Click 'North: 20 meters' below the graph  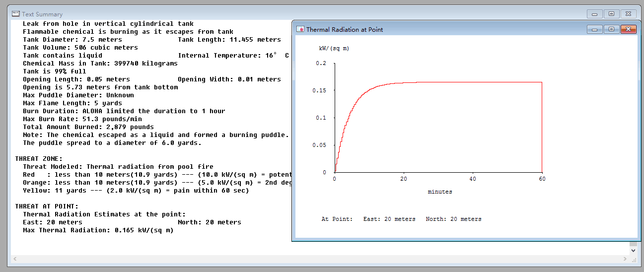pos(453,219)
